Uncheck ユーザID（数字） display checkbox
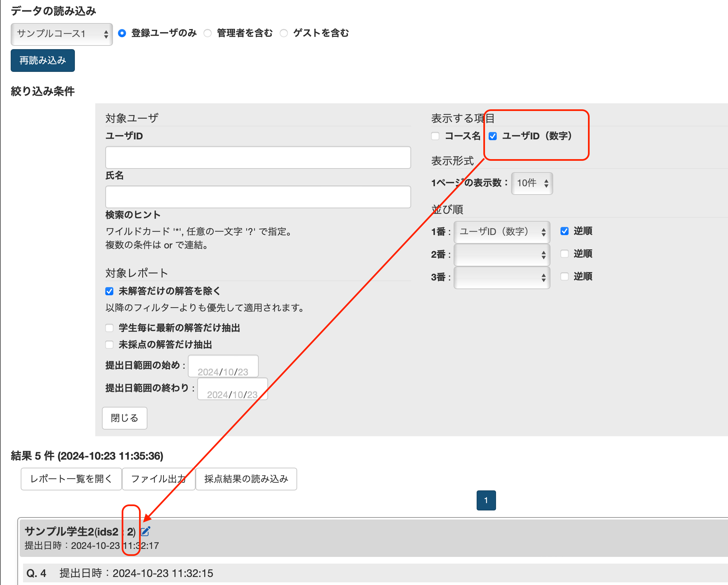Image resolution: width=728 pixels, height=585 pixels. (x=493, y=136)
